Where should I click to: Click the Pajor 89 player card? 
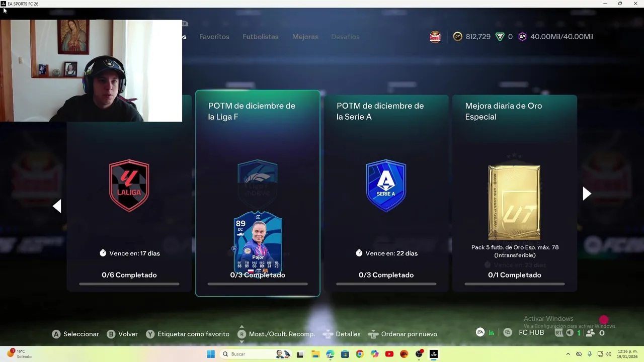pos(258,243)
